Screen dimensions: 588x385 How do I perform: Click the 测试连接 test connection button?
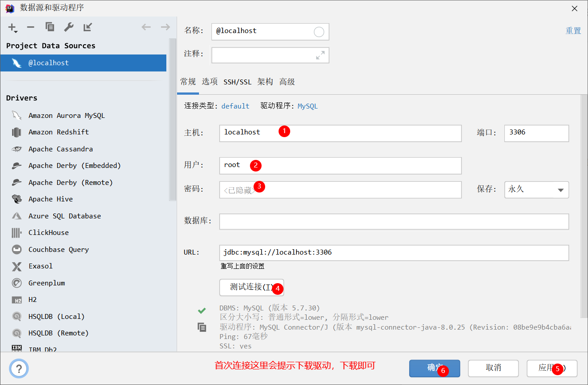252,288
